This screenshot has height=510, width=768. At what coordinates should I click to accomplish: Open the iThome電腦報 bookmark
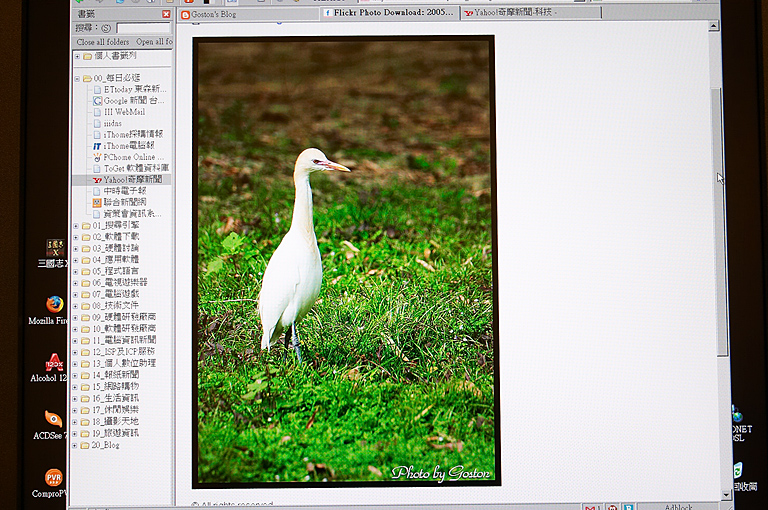(133, 146)
